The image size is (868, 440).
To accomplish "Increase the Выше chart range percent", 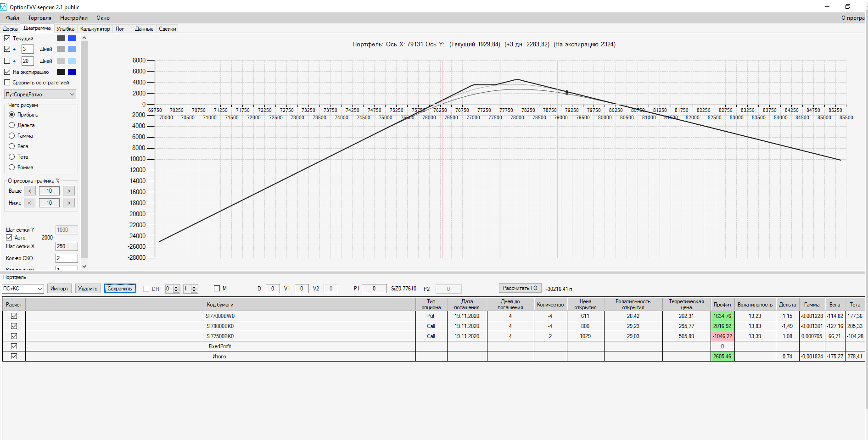I will click(69, 191).
